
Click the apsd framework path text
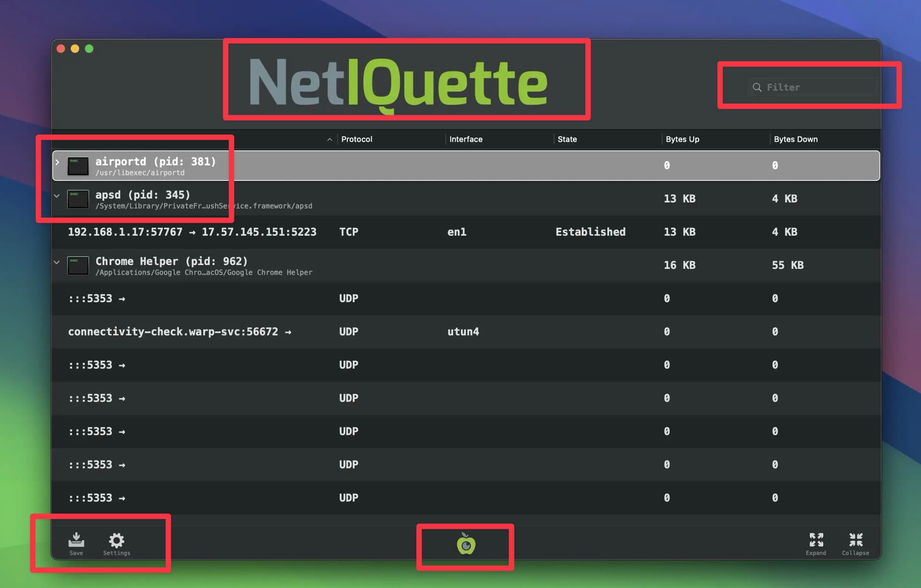click(203, 206)
